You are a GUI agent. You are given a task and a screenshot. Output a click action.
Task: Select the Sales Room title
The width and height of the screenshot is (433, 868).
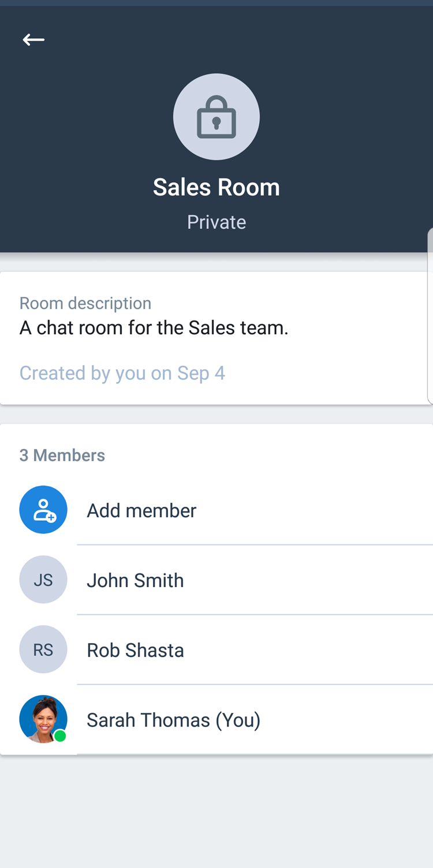(216, 187)
